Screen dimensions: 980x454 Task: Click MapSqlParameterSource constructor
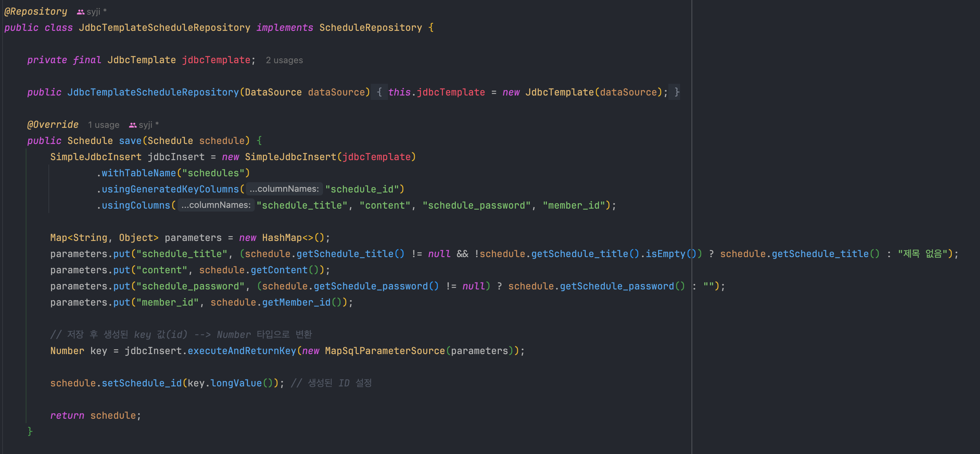tap(385, 351)
